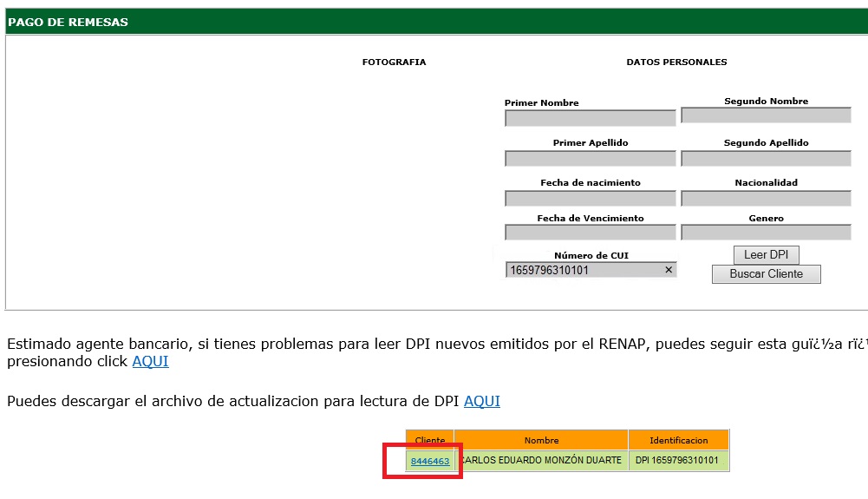Select the Primer Apellido field
This screenshot has width=868, height=499.
[x=590, y=159]
